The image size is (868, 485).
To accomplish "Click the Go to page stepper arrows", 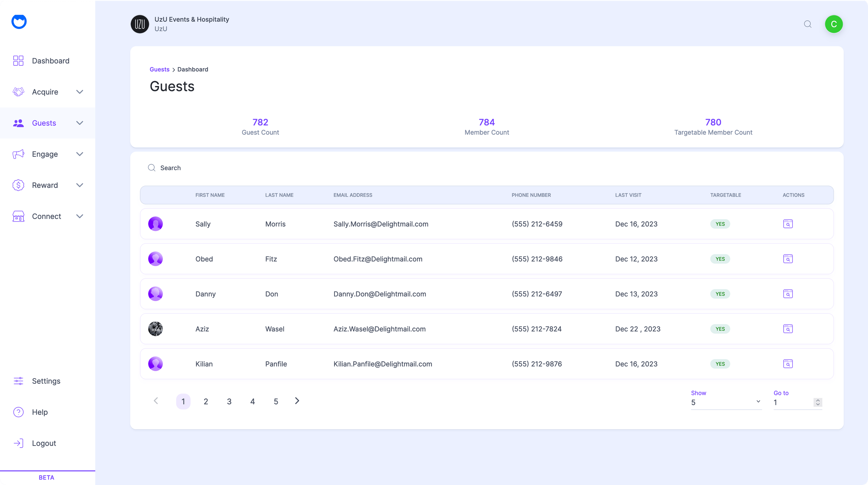I will pyautogui.click(x=818, y=402).
